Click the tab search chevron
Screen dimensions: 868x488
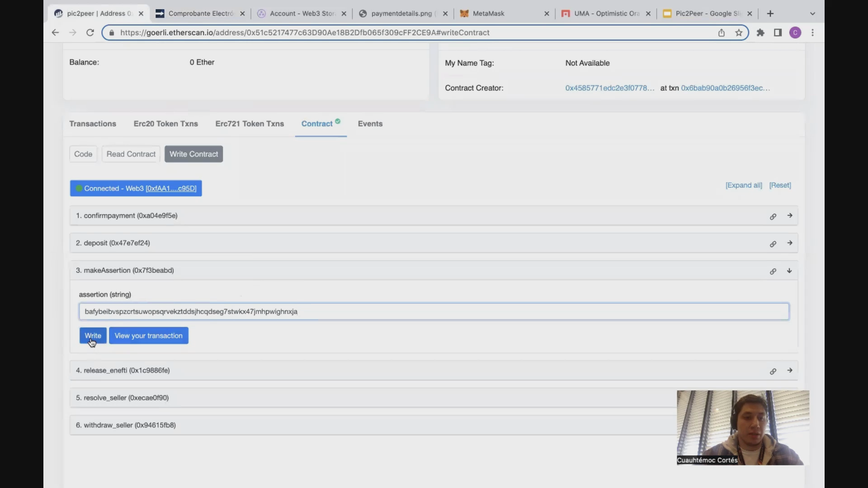tap(812, 14)
